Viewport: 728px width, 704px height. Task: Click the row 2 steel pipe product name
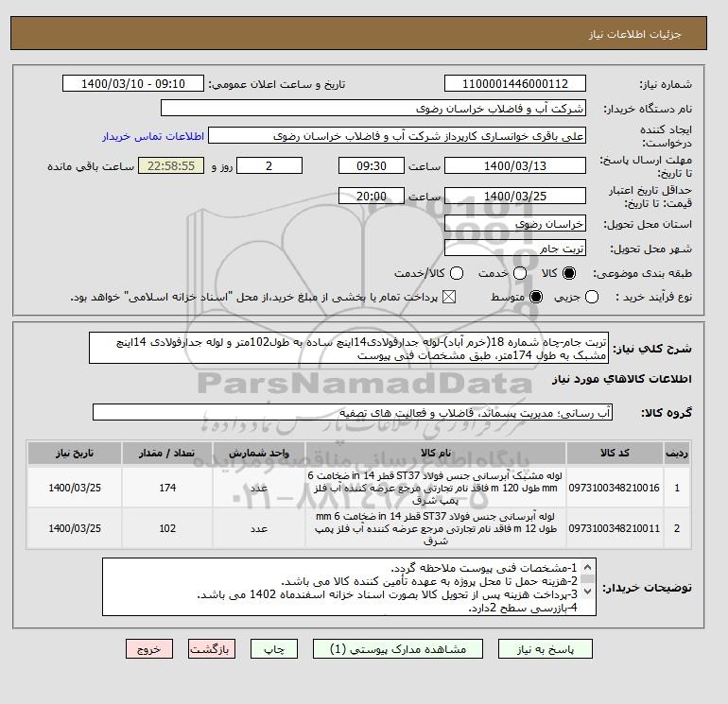[x=436, y=528]
